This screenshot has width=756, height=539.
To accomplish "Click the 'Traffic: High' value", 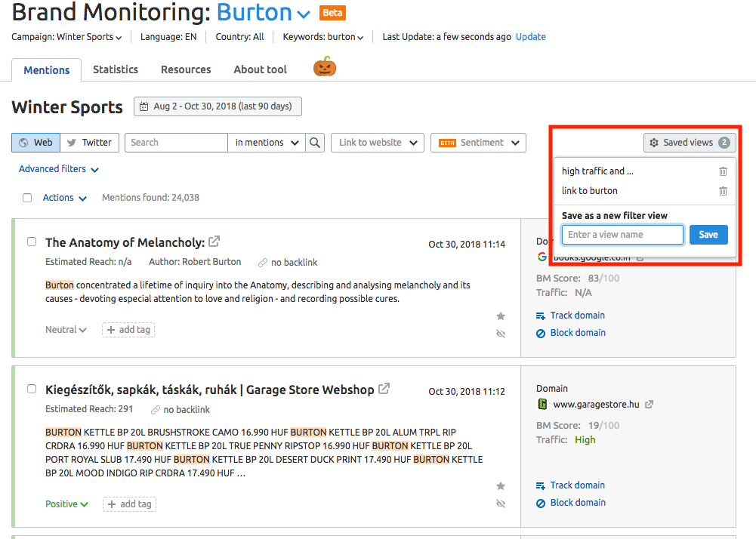I will pos(566,439).
